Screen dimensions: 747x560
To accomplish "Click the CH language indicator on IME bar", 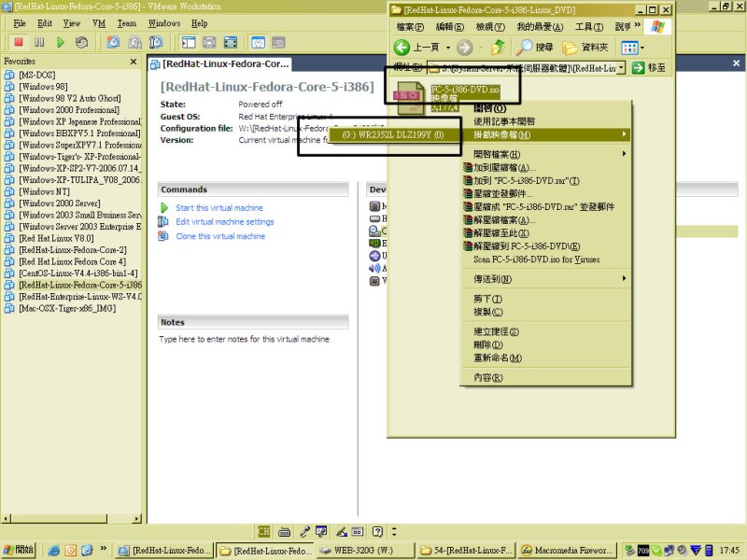I will coord(263,531).
